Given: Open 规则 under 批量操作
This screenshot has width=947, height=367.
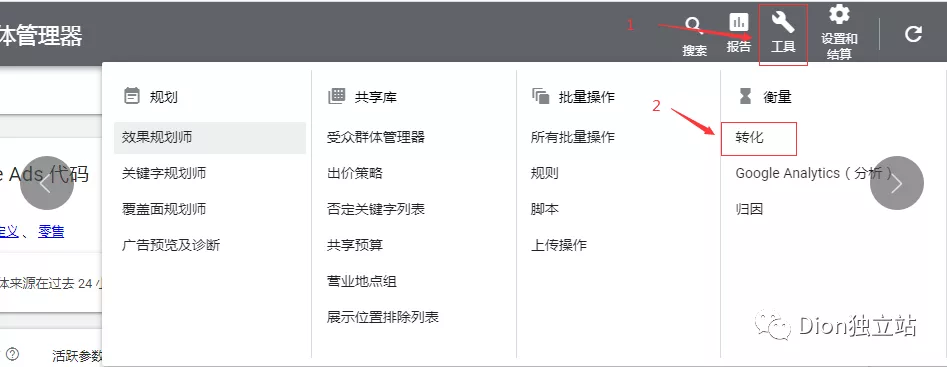Looking at the screenshot, I should [544, 173].
